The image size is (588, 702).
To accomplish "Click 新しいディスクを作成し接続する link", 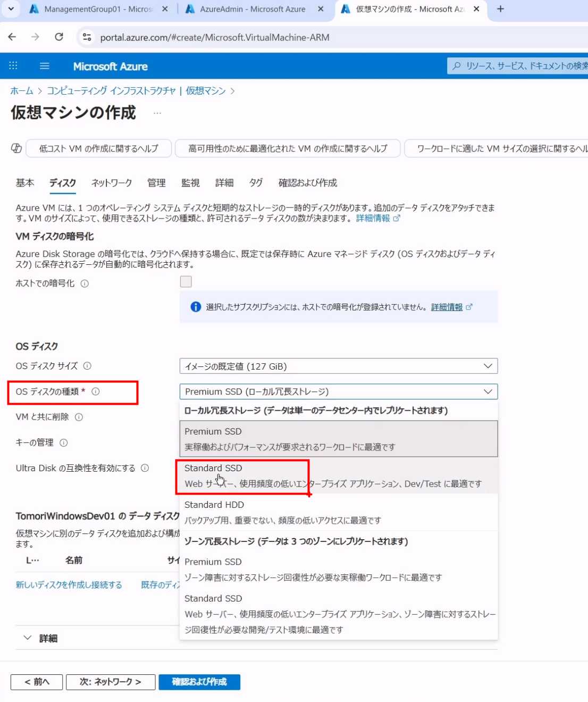I will (x=69, y=585).
